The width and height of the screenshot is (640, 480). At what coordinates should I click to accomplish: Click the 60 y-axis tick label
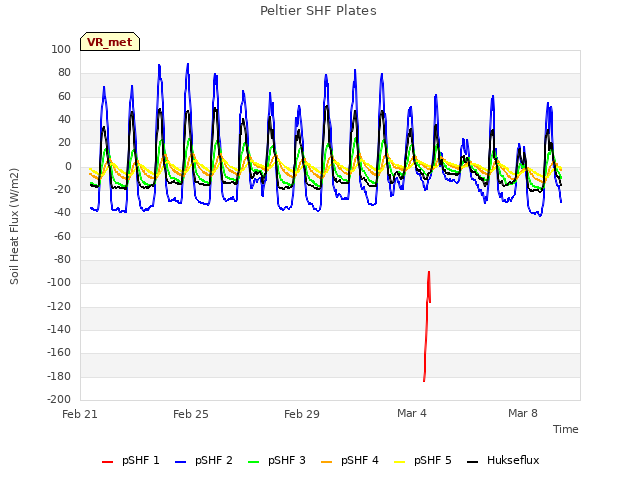point(64,97)
